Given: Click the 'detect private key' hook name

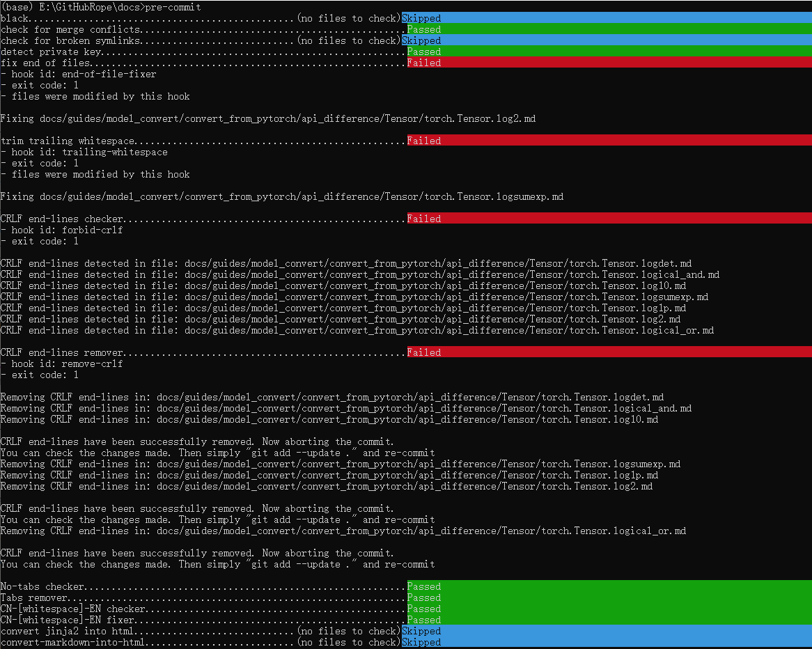Looking at the screenshot, I should [x=51, y=52].
